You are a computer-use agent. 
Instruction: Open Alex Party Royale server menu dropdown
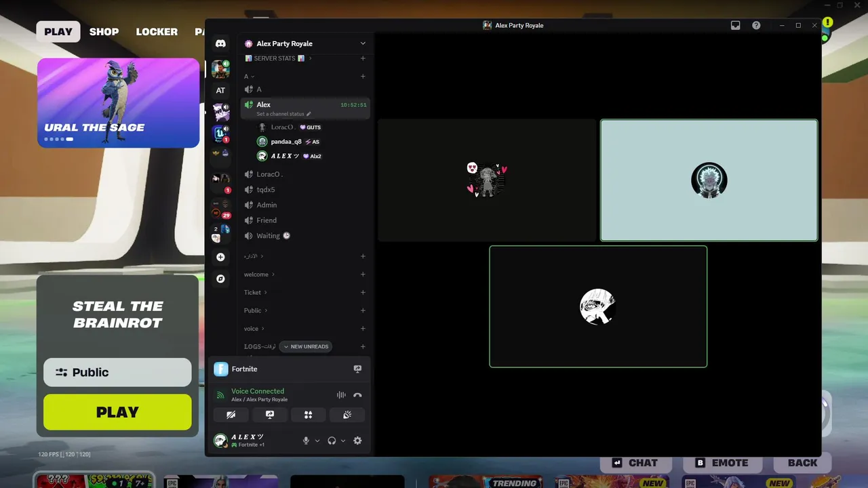[363, 43]
